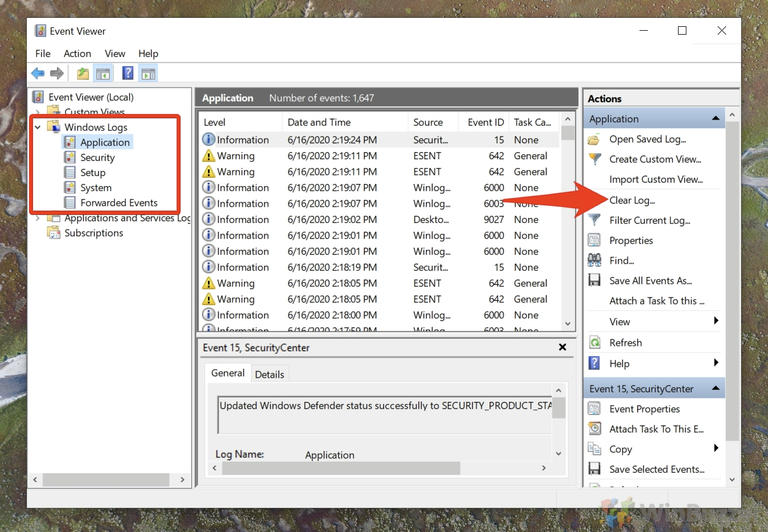Collapse the Windows Logs tree node
The image size is (768, 532).
[37, 127]
